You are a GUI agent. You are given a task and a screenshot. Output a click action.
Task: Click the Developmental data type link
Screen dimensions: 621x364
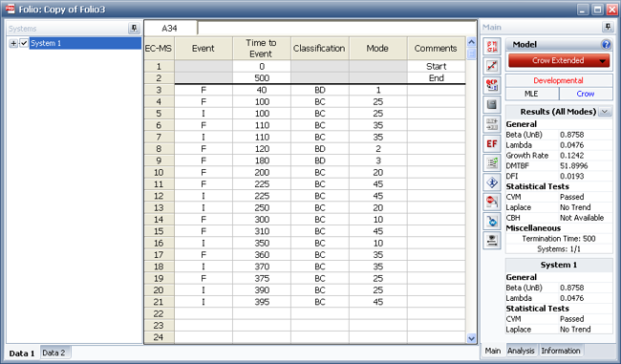click(x=559, y=80)
